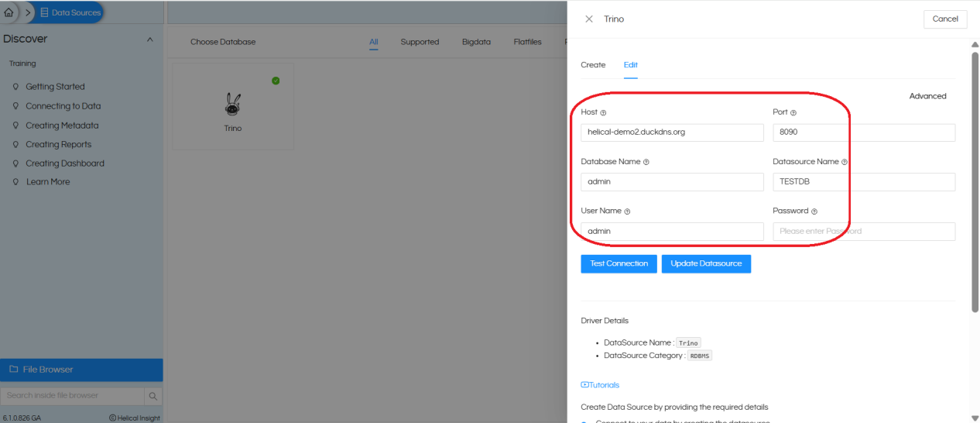This screenshot has width=980, height=423.
Task: Collapse the Discover section chevron
Action: click(x=150, y=40)
